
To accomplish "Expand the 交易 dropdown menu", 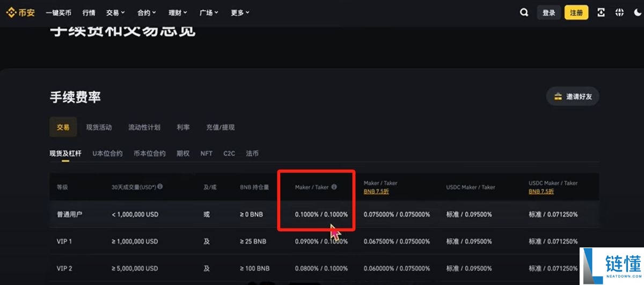I will click(x=115, y=12).
